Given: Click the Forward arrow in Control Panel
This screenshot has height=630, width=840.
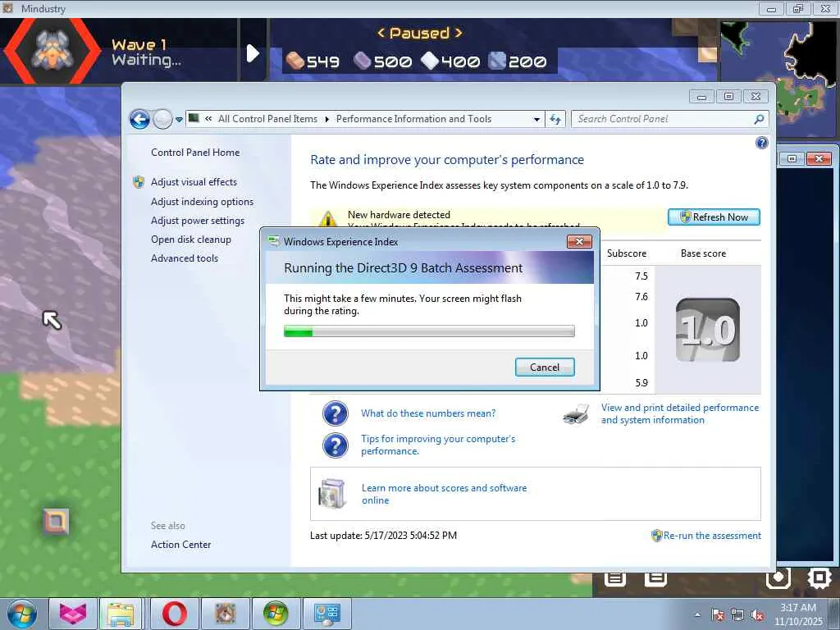Looking at the screenshot, I should point(162,119).
